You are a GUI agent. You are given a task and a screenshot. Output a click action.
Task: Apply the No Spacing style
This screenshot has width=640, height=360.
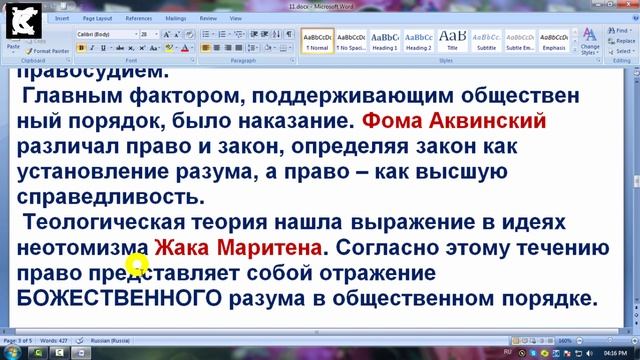tap(351, 41)
